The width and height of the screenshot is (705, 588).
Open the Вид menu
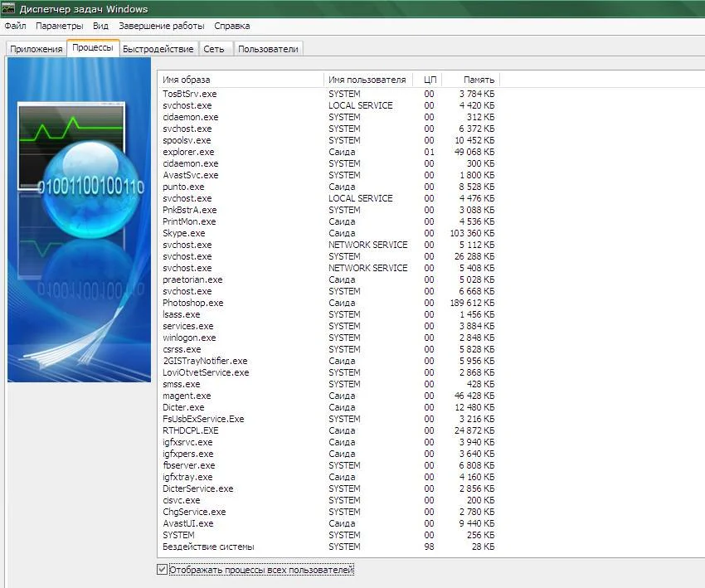coord(100,26)
